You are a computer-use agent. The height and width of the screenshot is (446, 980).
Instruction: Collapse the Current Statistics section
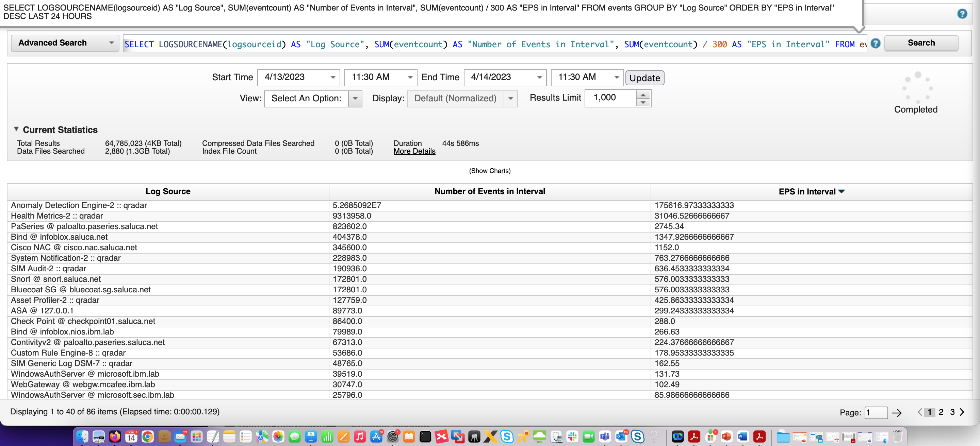click(x=16, y=129)
